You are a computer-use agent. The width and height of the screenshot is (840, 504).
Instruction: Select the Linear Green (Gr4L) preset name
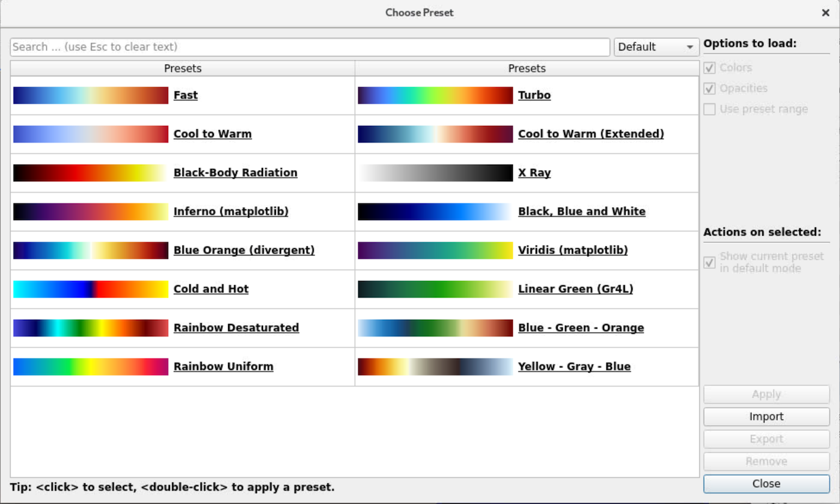tap(575, 289)
